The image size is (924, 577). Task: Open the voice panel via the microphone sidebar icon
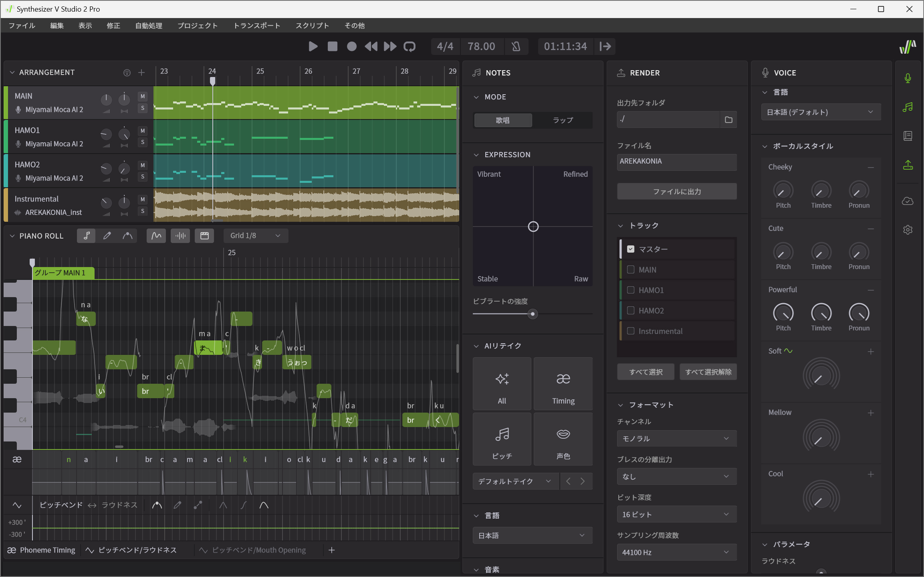tap(908, 78)
